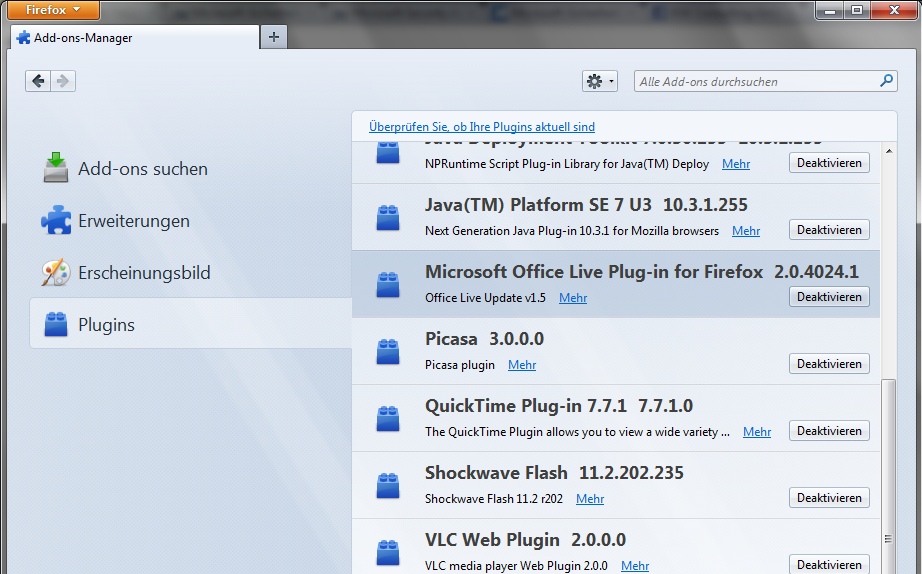The height and width of the screenshot is (574, 922).
Task: Click the puzzle piece Erweiterungen icon
Action: (56, 220)
